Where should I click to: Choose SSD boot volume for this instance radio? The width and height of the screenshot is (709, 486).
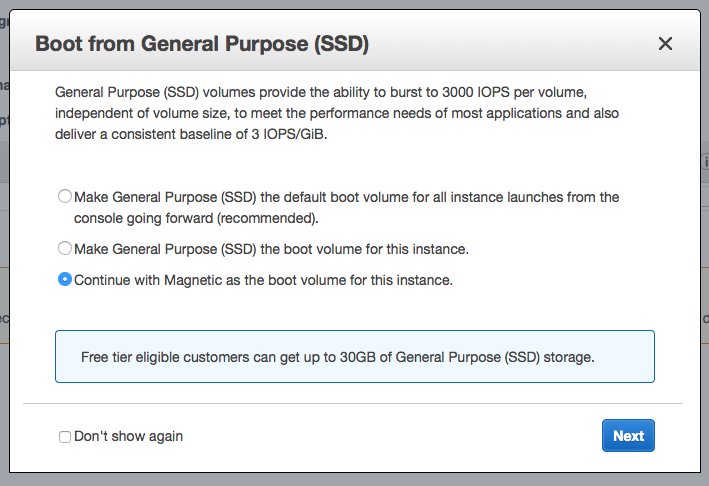coord(65,247)
